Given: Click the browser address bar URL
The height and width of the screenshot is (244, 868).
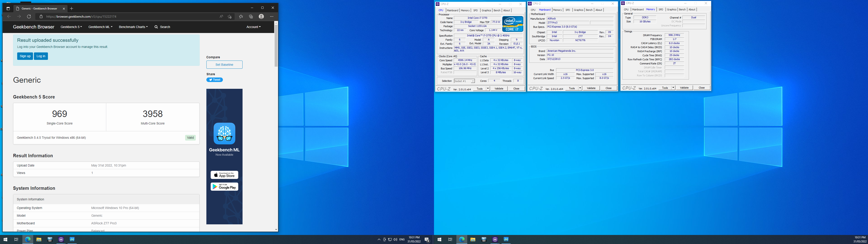Looking at the screenshot, I should [x=81, y=16].
